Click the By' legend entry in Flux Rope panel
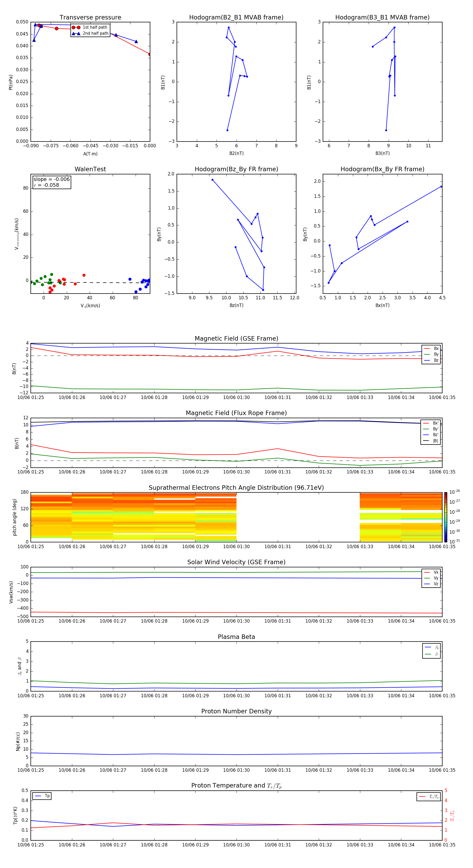The image size is (473, 868). pyautogui.click(x=431, y=429)
